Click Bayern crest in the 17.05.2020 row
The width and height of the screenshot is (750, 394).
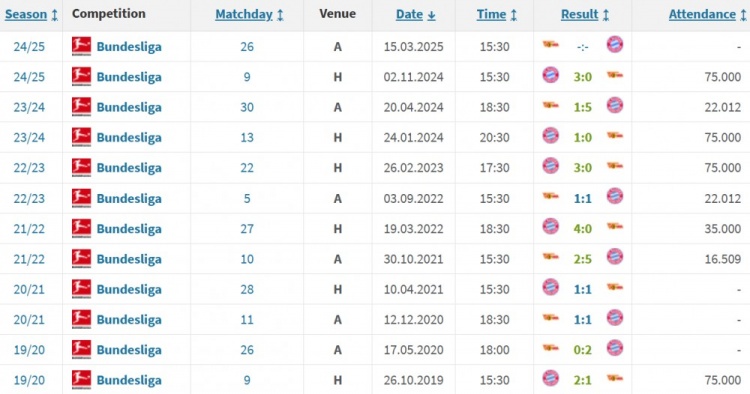tap(615, 348)
